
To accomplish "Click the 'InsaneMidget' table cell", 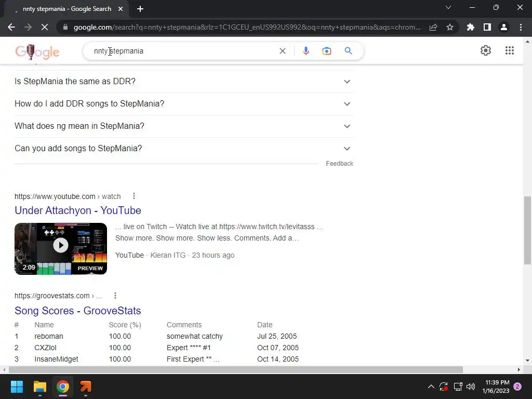I will coord(56,359).
